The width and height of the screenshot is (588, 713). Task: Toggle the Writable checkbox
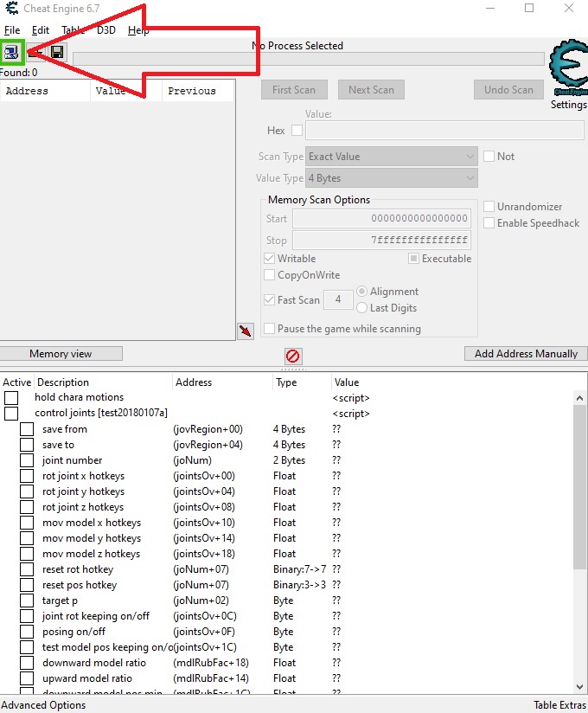coord(269,258)
